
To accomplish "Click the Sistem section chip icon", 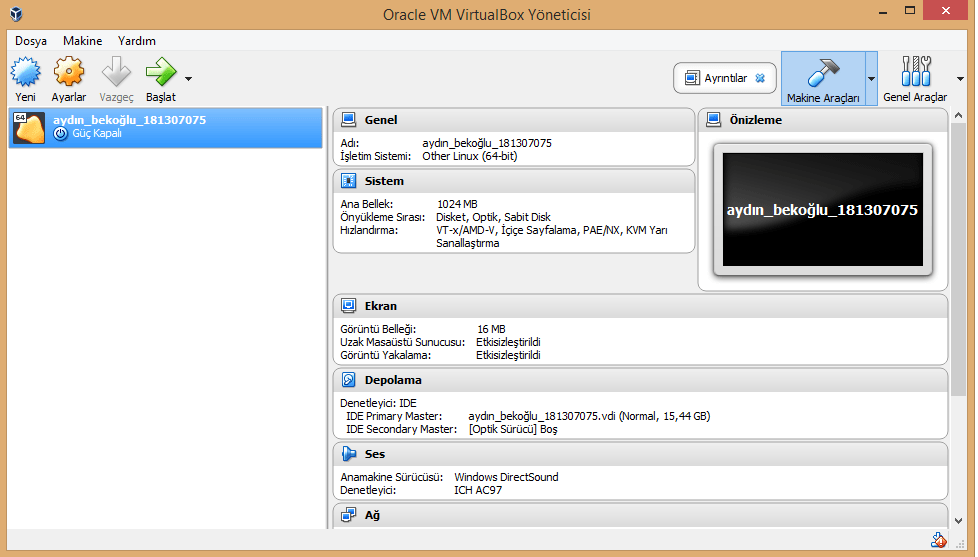I will [349, 181].
